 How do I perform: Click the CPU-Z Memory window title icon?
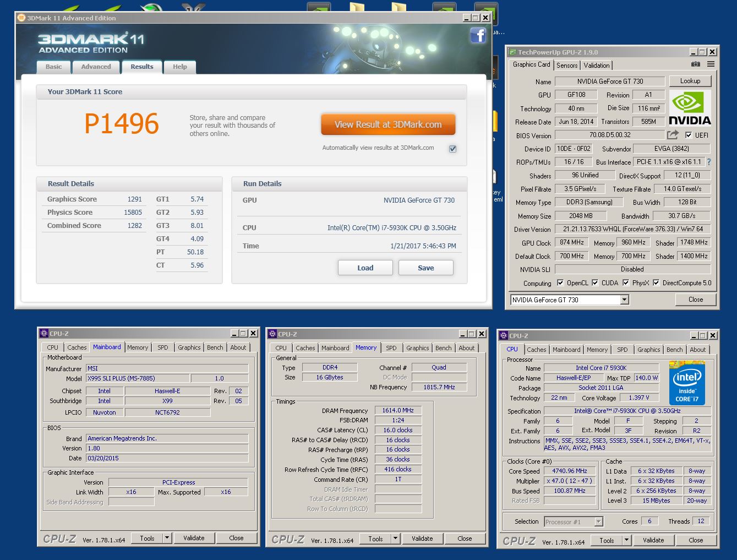tap(272, 334)
